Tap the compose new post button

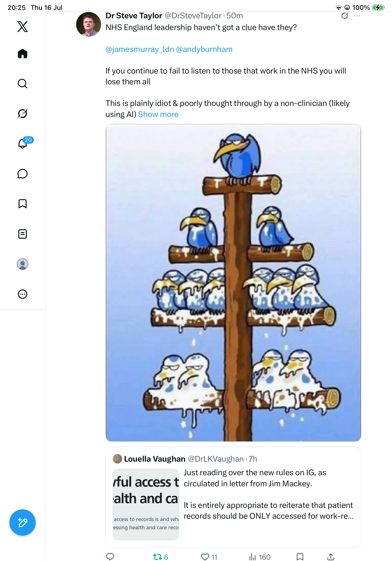(x=23, y=522)
